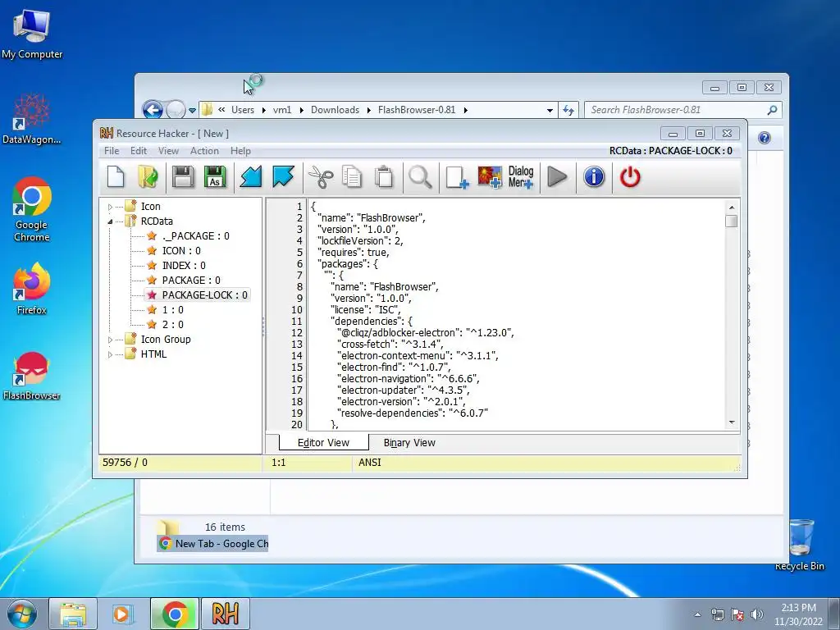Click the Paste clipboard icon
840x630 pixels.
pos(384,177)
